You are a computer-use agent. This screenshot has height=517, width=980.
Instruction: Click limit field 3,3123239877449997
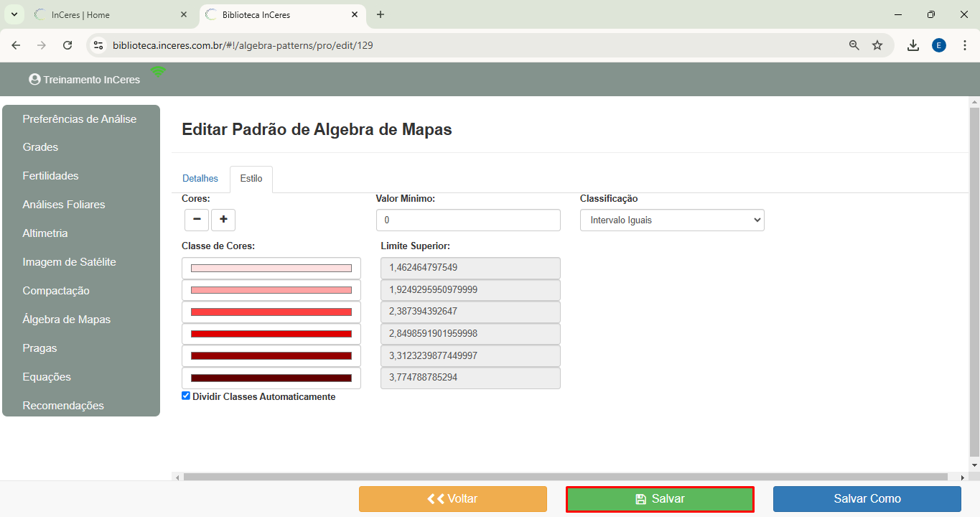[x=470, y=355]
